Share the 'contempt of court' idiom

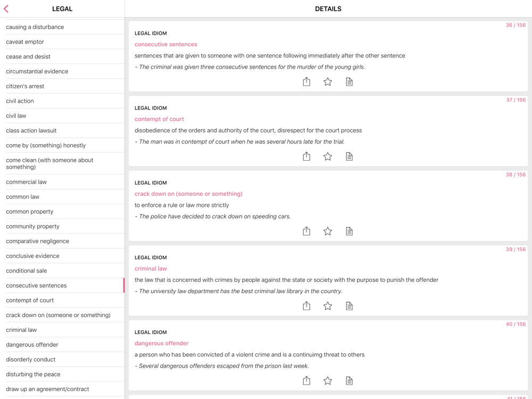click(x=306, y=156)
